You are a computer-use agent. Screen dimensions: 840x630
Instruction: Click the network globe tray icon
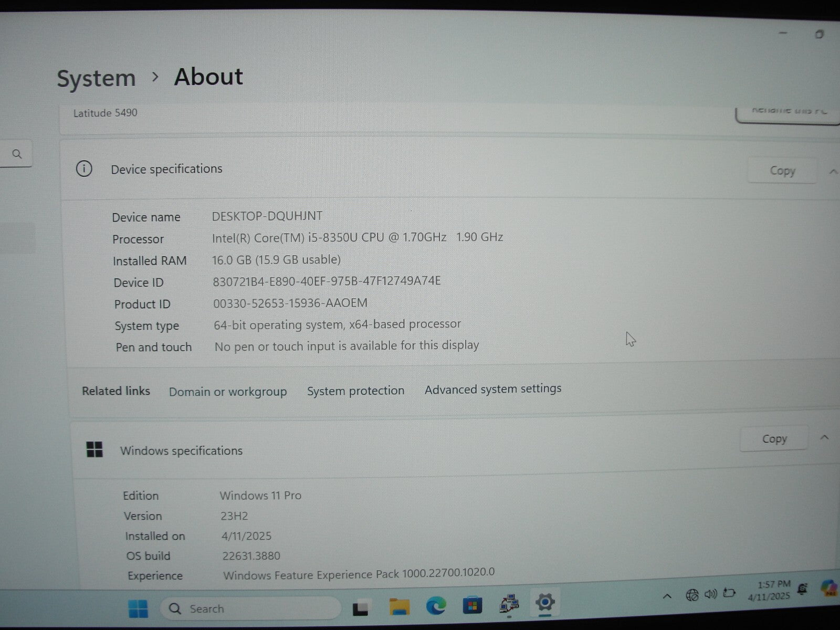pos(692,595)
